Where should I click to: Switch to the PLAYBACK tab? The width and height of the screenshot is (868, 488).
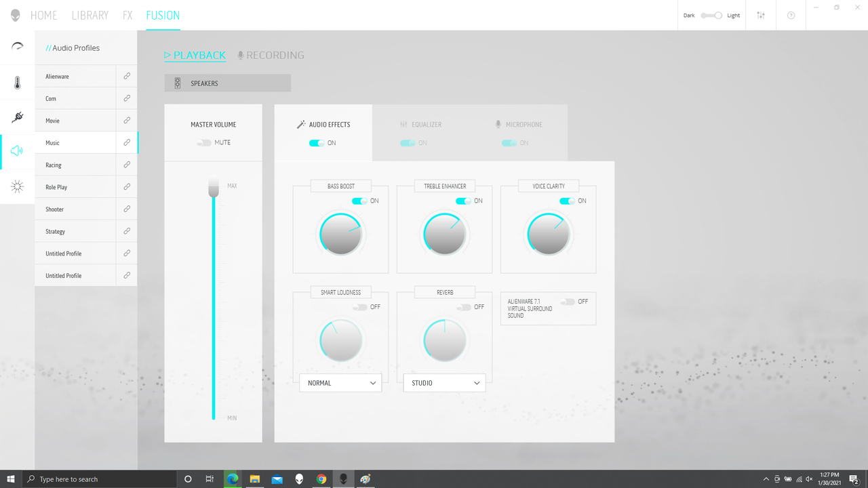[x=195, y=55]
